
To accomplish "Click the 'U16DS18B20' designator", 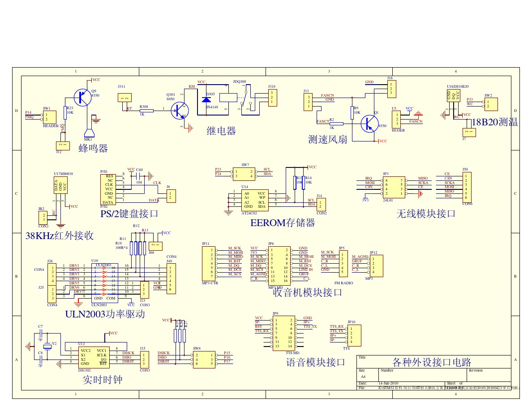I will (x=458, y=86).
